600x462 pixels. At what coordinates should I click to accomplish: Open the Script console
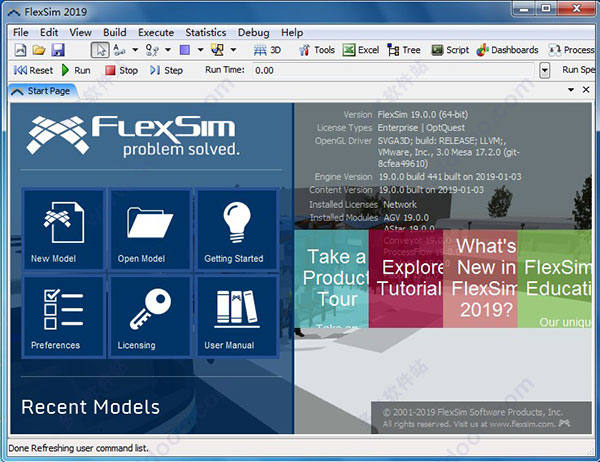click(x=450, y=50)
